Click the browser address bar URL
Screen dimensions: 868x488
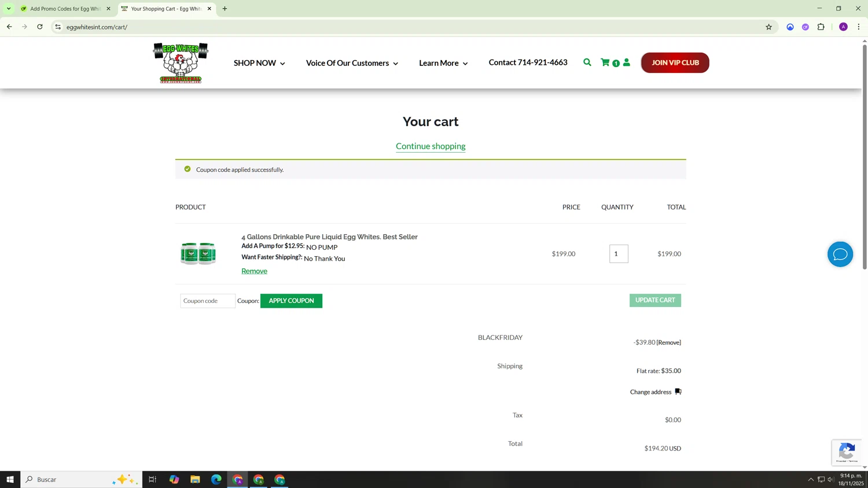click(x=97, y=27)
